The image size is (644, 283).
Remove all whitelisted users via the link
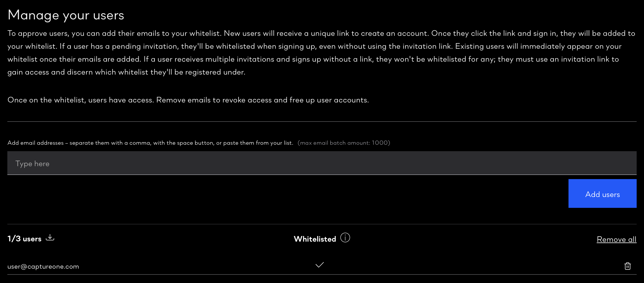(616, 239)
